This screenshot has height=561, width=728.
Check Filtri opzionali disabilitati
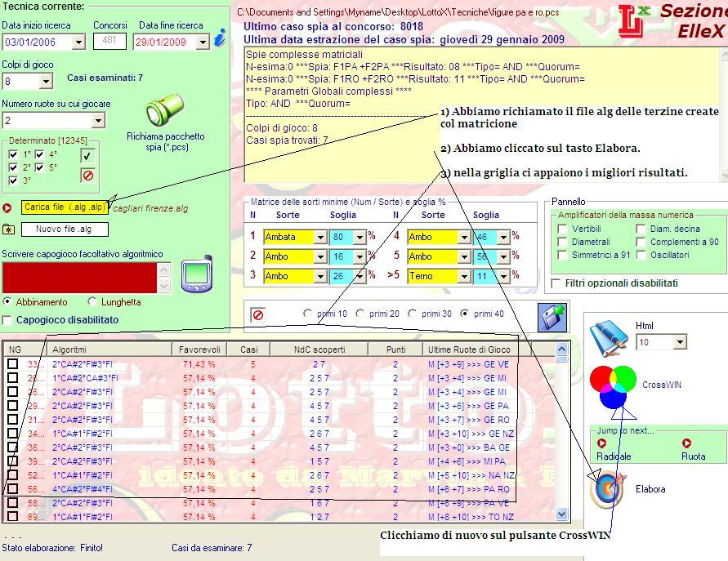coord(556,283)
